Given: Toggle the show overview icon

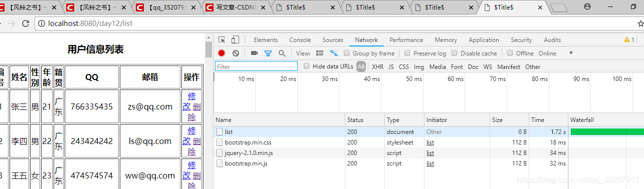Looking at the screenshot, I should [x=333, y=53].
